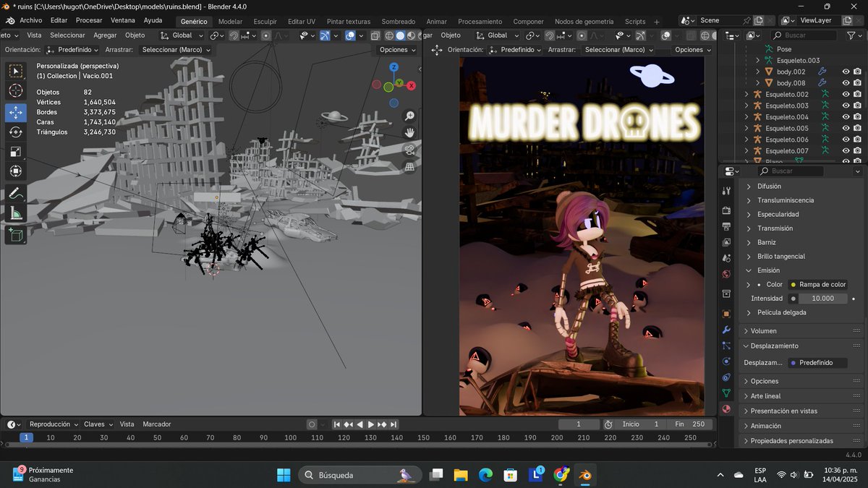
Task: Open the Modifiers properties tab
Action: click(x=727, y=330)
